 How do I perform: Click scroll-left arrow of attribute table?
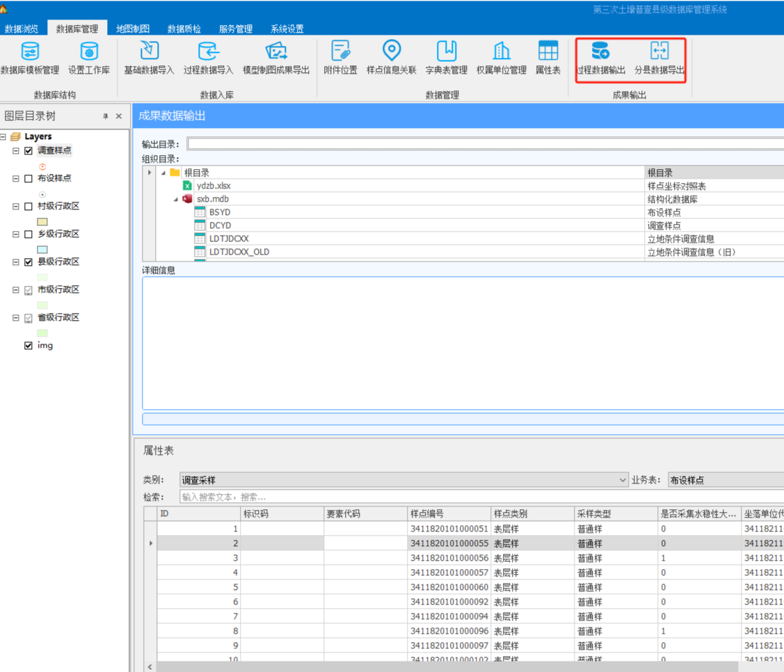pyautogui.click(x=150, y=667)
